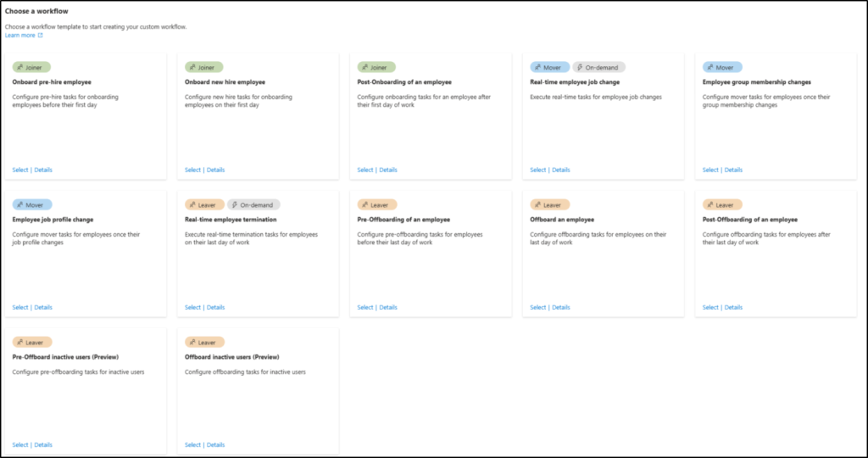View Details for Onboard new hire employee
The image size is (868, 458).
click(216, 170)
